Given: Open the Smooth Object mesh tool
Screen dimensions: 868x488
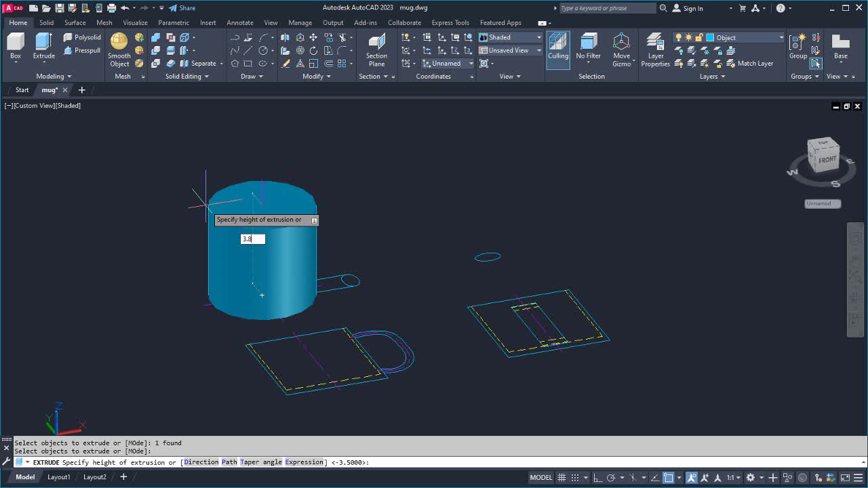Looking at the screenshot, I should click(119, 47).
